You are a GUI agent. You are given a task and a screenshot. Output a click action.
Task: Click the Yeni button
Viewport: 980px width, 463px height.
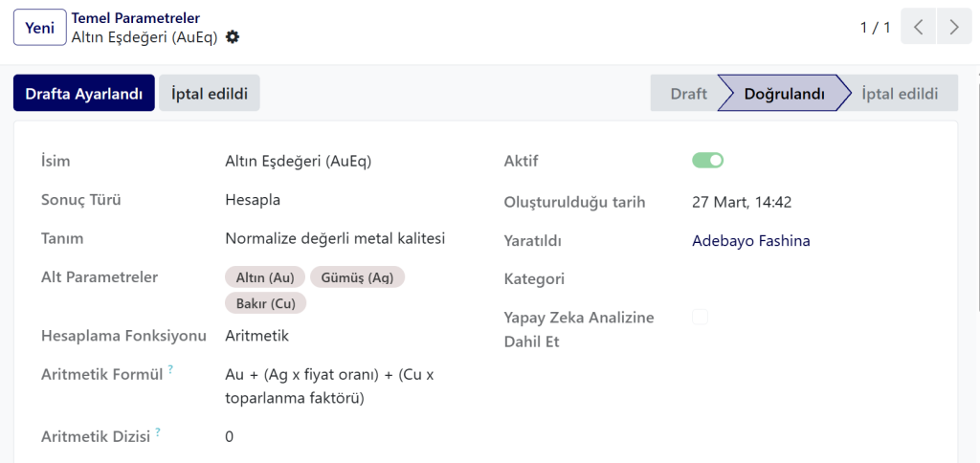point(40,28)
